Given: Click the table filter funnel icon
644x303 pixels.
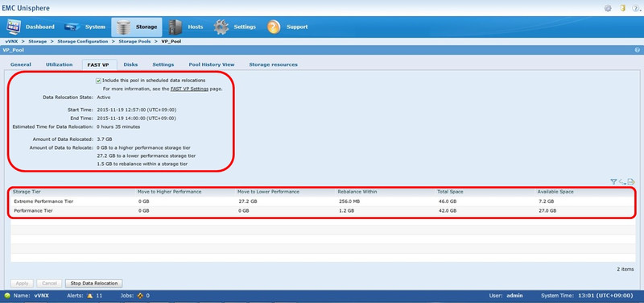Looking at the screenshot, I should coord(613,181).
